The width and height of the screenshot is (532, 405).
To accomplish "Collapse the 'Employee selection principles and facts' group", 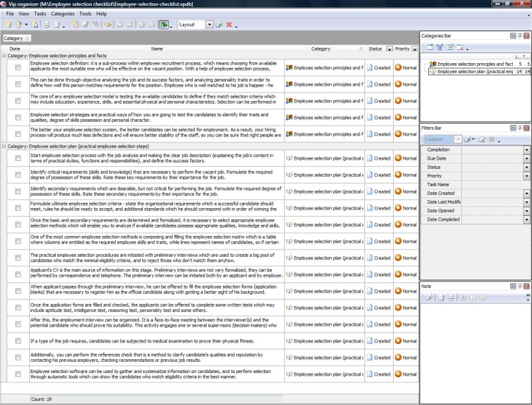I will pos(4,57).
